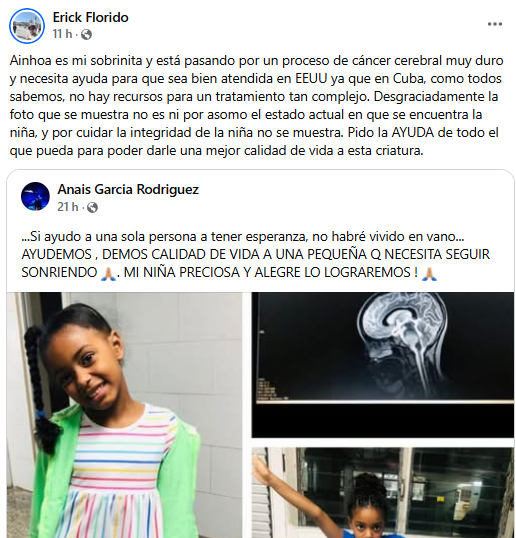Screen dimensions: 516x538
Task: Click the praying hands emoji after LOGRAREMOS
Action: pyautogui.click(x=429, y=273)
